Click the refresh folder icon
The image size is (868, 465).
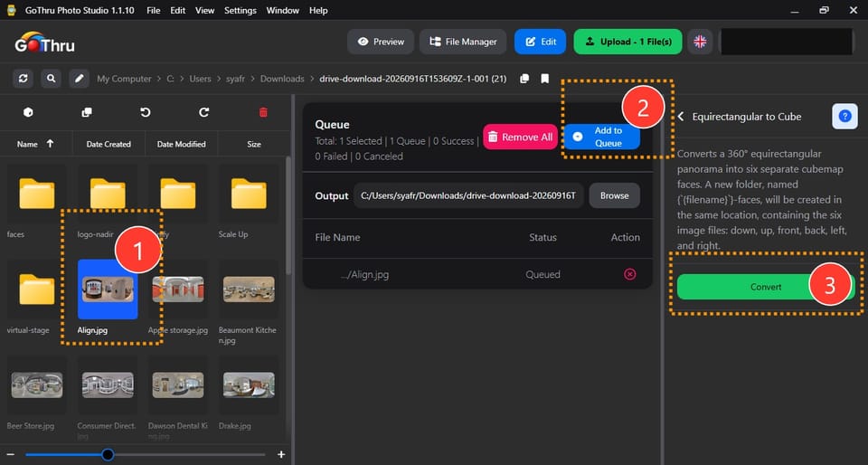(x=23, y=79)
